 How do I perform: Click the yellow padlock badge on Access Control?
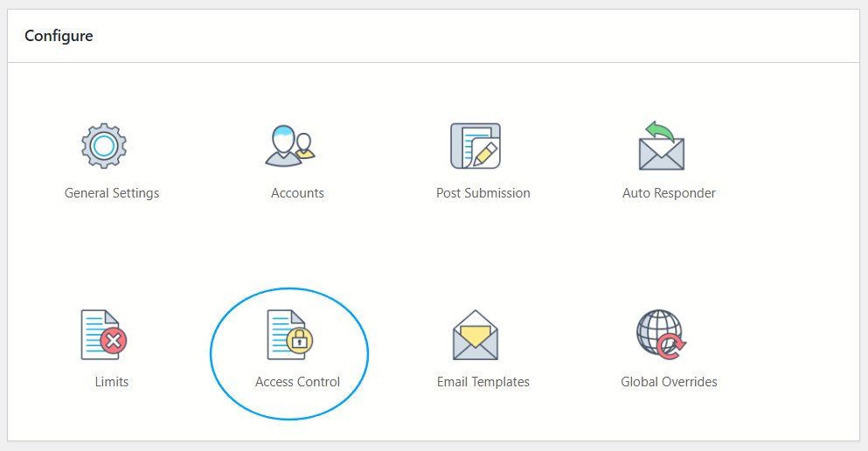tap(300, 340)
